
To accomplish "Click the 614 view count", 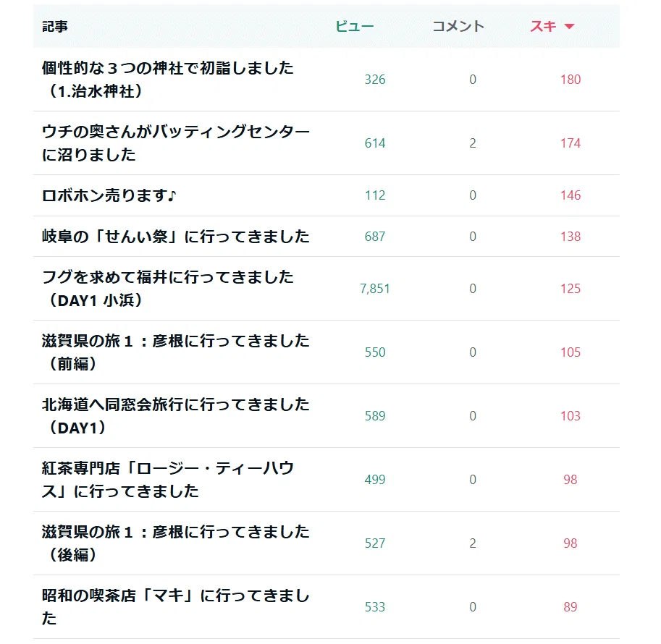I will click(x=375, y=143).
